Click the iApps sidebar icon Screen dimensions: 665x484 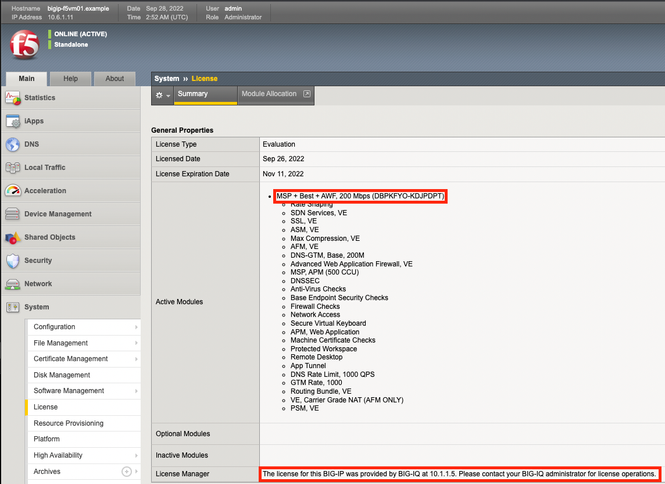click(x=13, y=121)
